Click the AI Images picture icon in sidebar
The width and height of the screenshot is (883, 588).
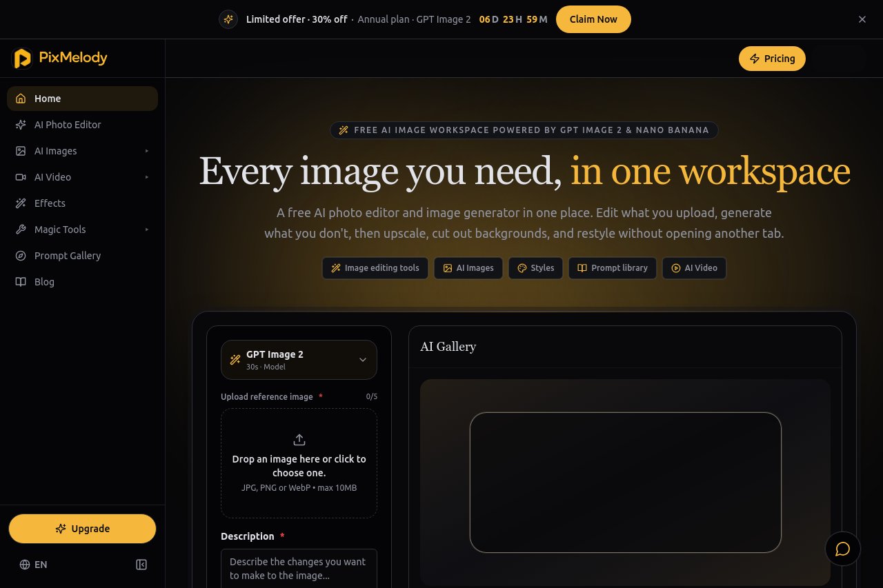point(21,151)
